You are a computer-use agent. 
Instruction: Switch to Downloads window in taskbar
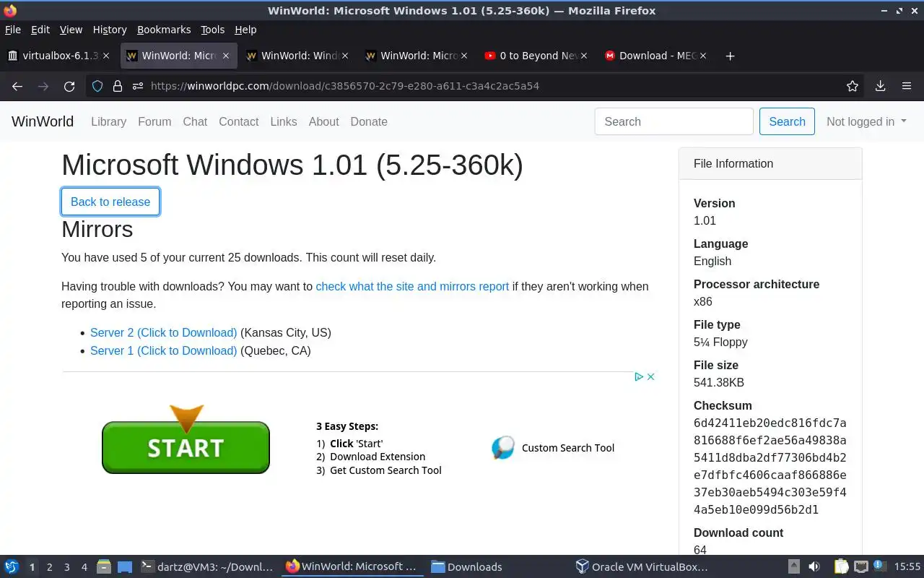point(466,567)
